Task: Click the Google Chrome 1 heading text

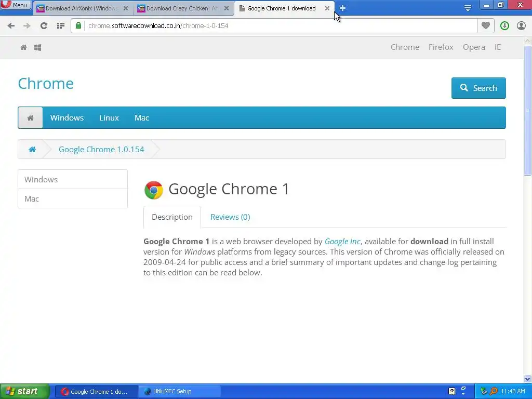Action: [229, 189]
